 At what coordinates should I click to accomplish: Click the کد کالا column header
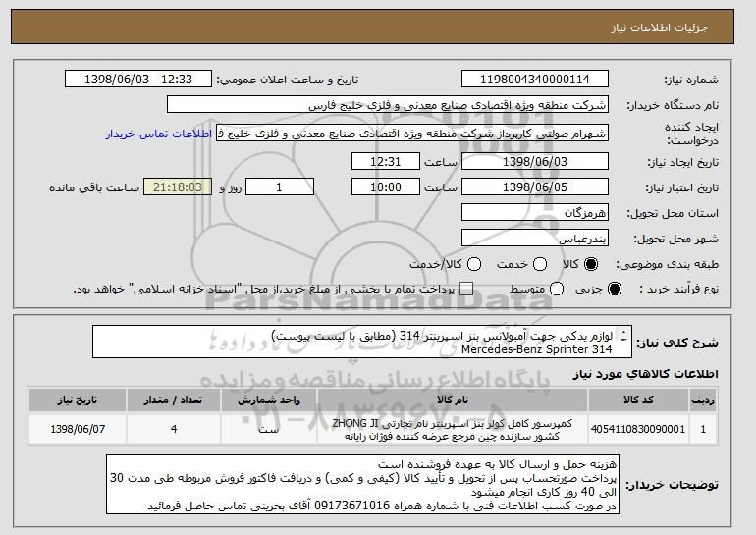tap(638, 401)
